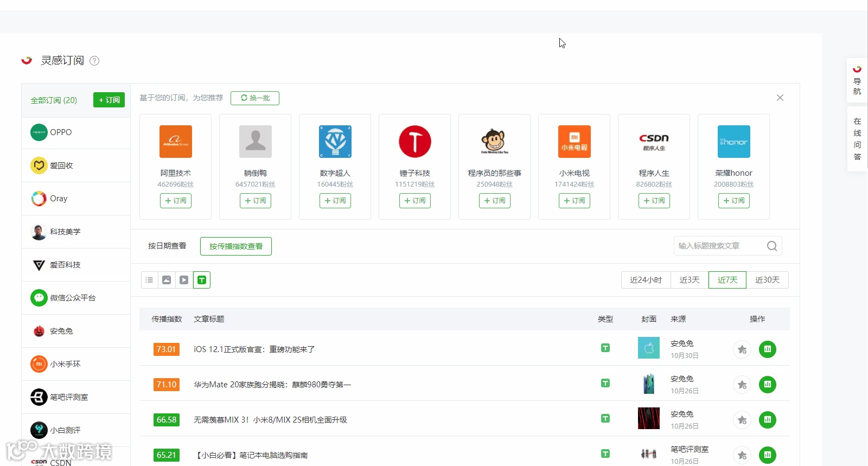This screenshot has height=466, width=868.
Task: Open 笔吧评测室 subscription in sidebar
Action: (76, 397)
